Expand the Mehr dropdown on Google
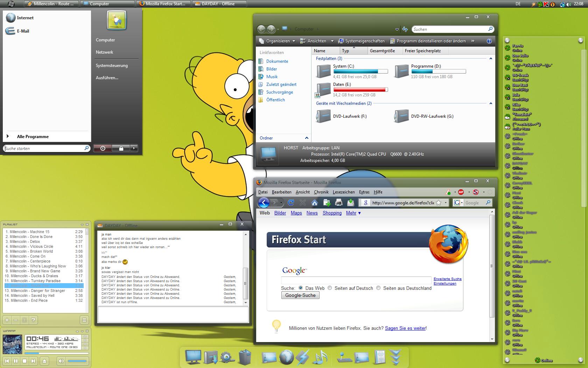Screen dimensions: 588x368 (x=353, y=213)
